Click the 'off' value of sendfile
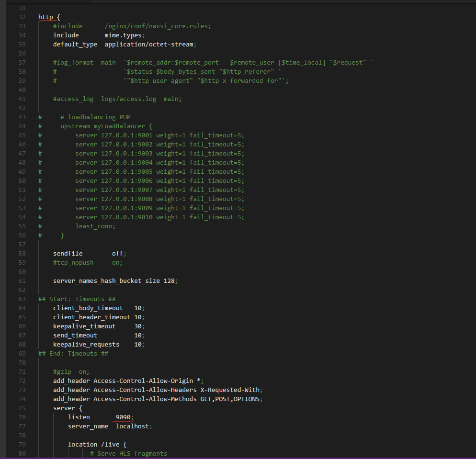The width and height of the screenshot is (476, 459). [117, 254]
